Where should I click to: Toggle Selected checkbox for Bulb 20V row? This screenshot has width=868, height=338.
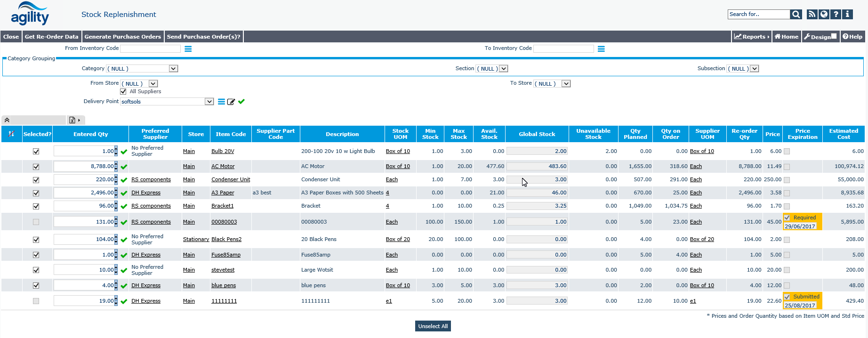[x=36, y=152]
